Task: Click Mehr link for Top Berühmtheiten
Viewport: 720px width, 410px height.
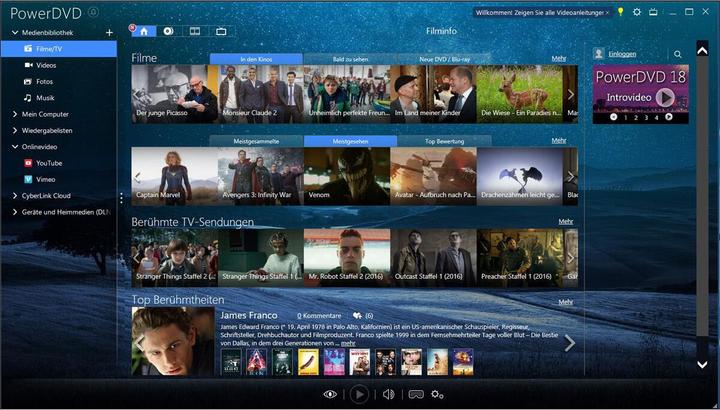Action: (x=566, y=302)
